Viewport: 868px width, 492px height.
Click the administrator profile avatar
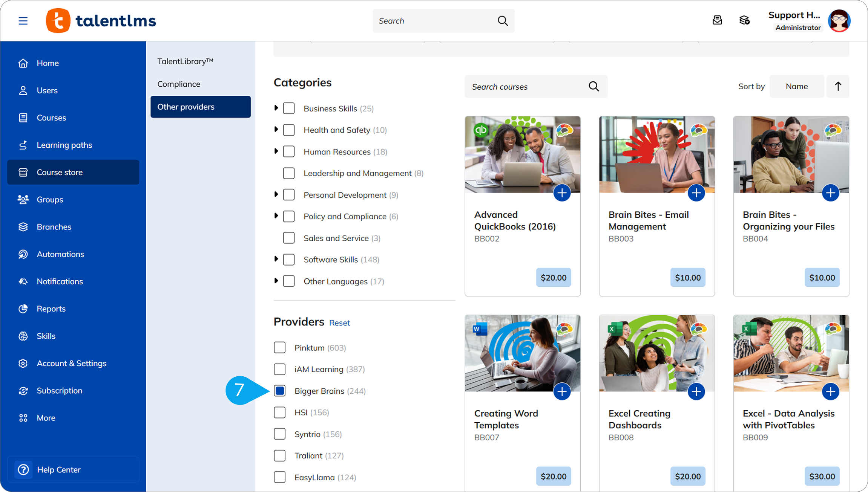tap(839, 21)
